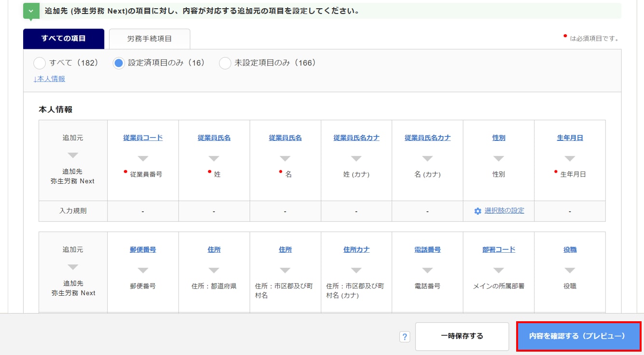The width and height of the screenshot is (644, 355).
Task: Open the 従業員氏名 link above 名
Action: [x=285, y=138]
